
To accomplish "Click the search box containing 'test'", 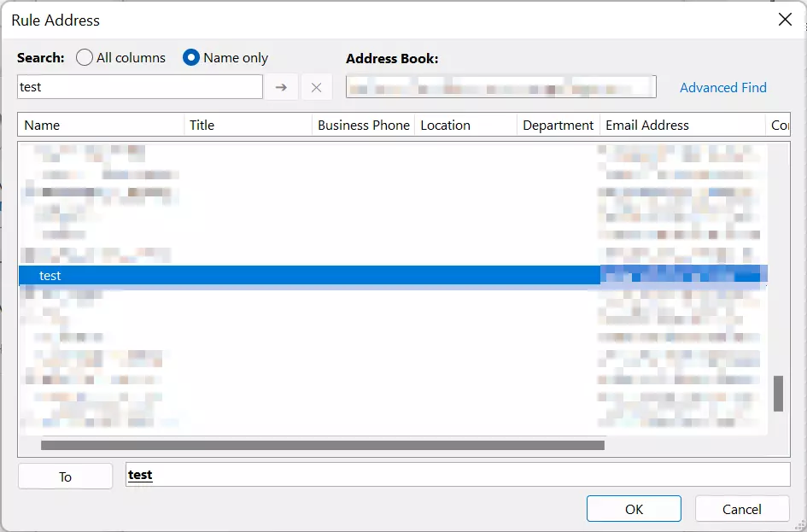I will coord(140,87).
